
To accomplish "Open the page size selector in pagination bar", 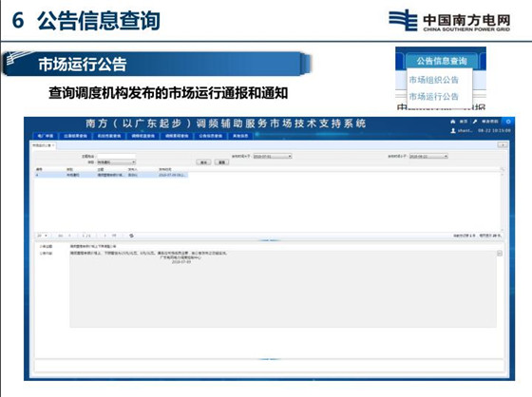I will tap(43, 236).
